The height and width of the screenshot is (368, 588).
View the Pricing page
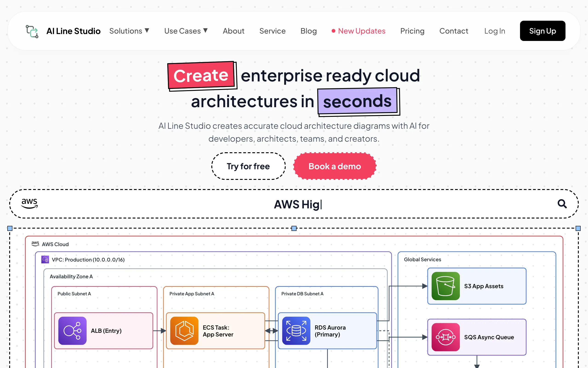pyautogui.click(x=412, y=31)
